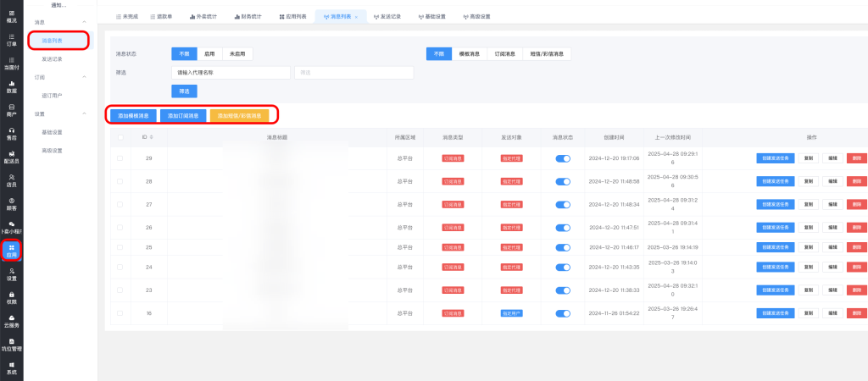Open the 发送记录 tab
Viewport: 868px width, 381px height.
click(385, 16)
